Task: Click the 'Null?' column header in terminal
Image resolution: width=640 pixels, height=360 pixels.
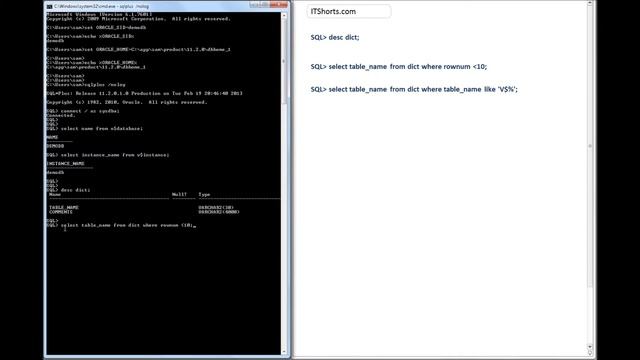Action: click(179, 195)
